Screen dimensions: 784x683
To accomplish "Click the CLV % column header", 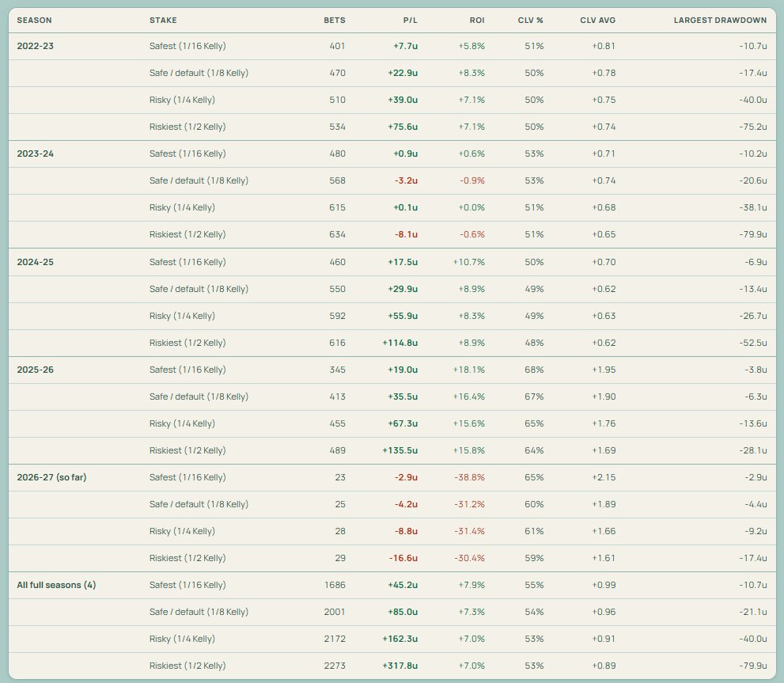I will click(531, 20).
